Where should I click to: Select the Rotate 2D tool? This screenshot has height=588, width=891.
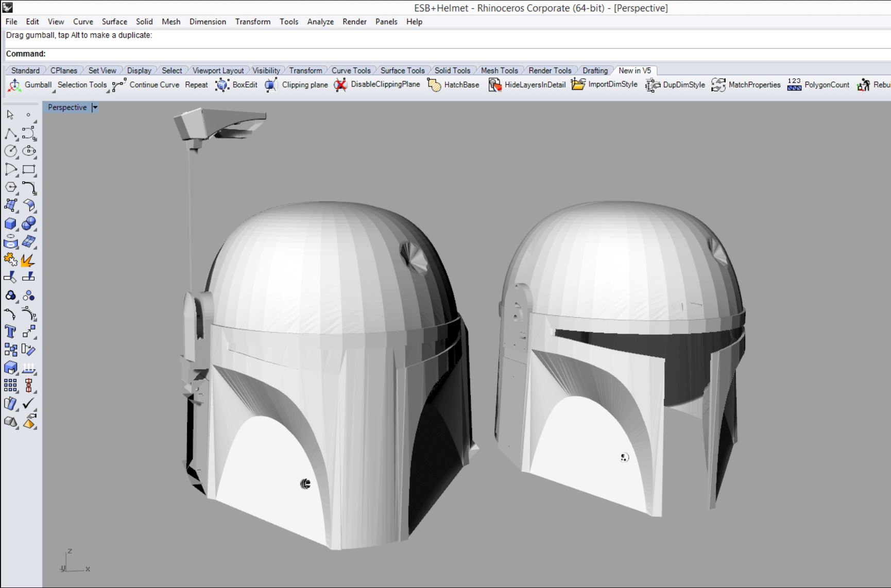coord(29,350)
